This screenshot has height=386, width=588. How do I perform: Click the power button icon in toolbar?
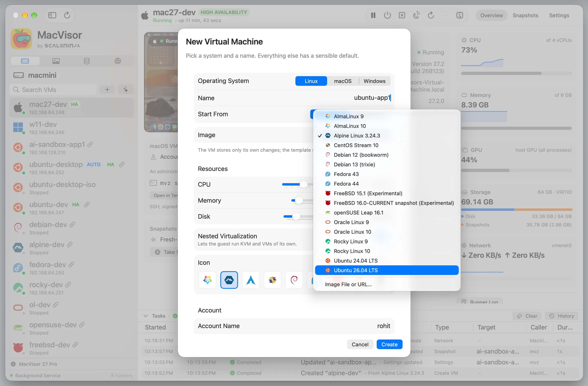coord(387,15)
